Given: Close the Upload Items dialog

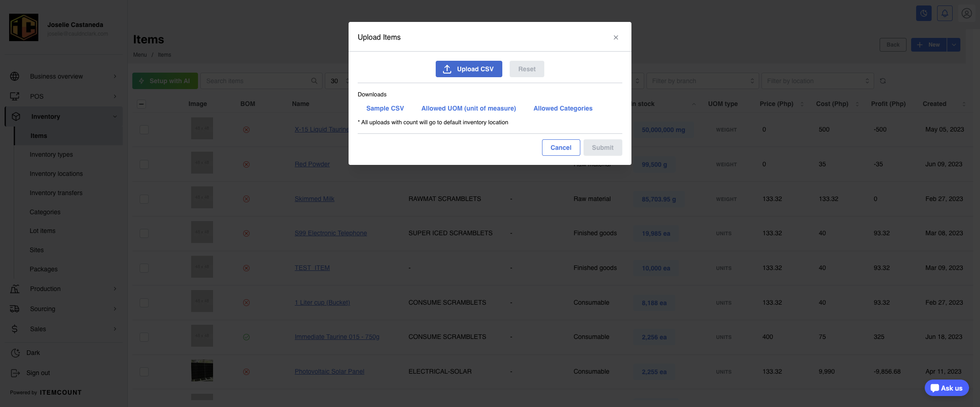Looking at the screenshot, I should click(x=616, y=37).
